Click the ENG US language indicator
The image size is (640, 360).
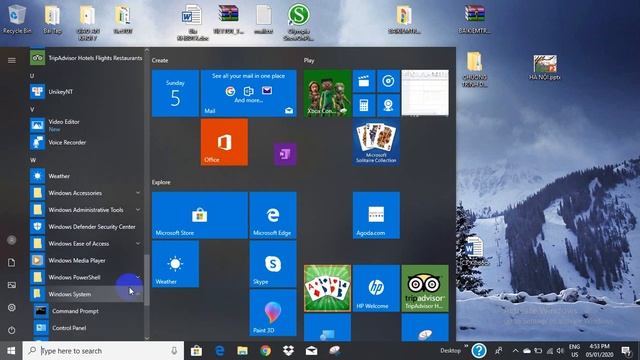click(x=575, y=351)
